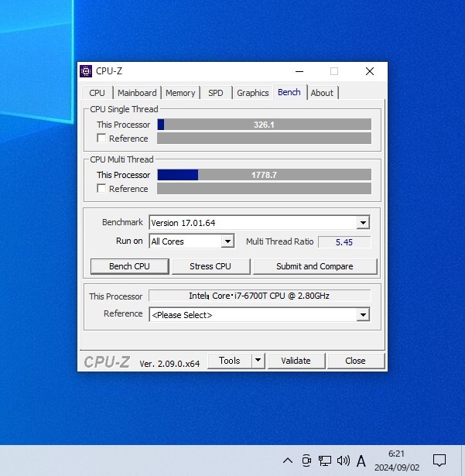Click the CPU-Z app icon in title bar
Viewport: 465px width, 476px height.
point(86,71)
